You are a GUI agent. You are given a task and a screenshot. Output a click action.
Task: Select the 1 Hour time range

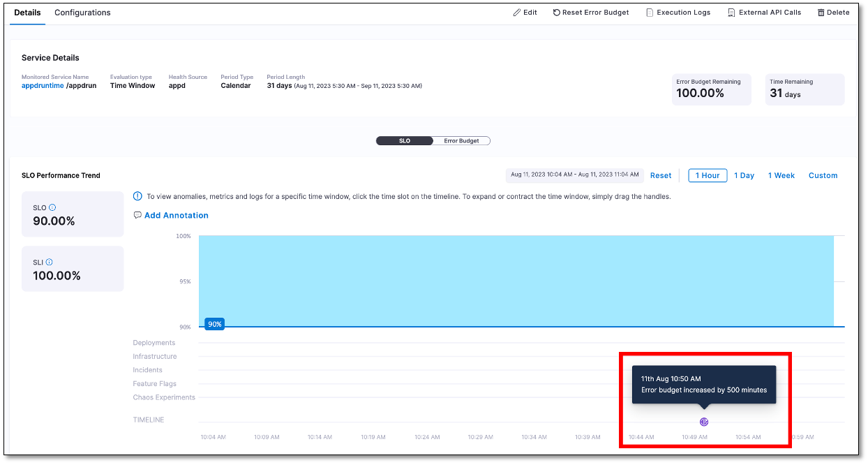coord(708,176)
